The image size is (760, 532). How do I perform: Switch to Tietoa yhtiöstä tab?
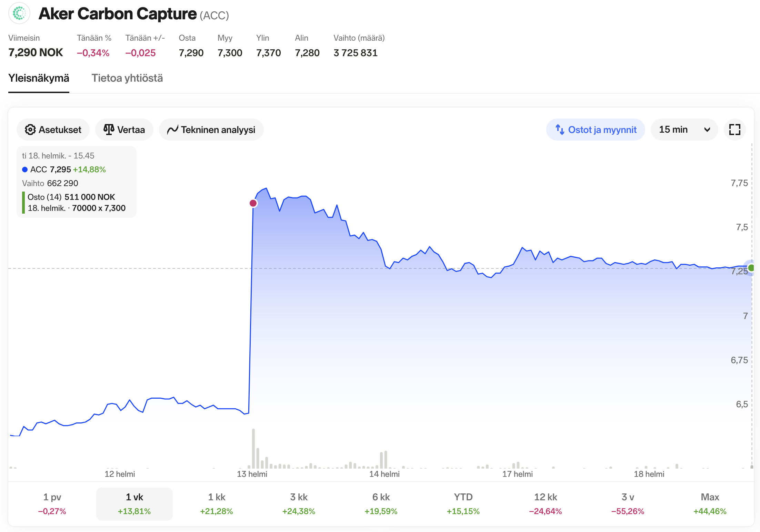127,78
